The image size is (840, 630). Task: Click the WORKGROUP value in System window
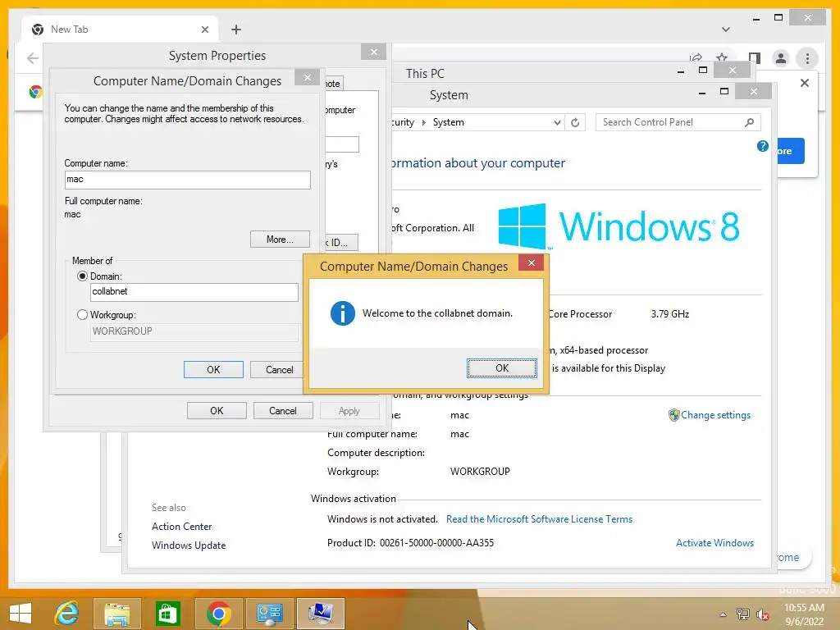479,472
